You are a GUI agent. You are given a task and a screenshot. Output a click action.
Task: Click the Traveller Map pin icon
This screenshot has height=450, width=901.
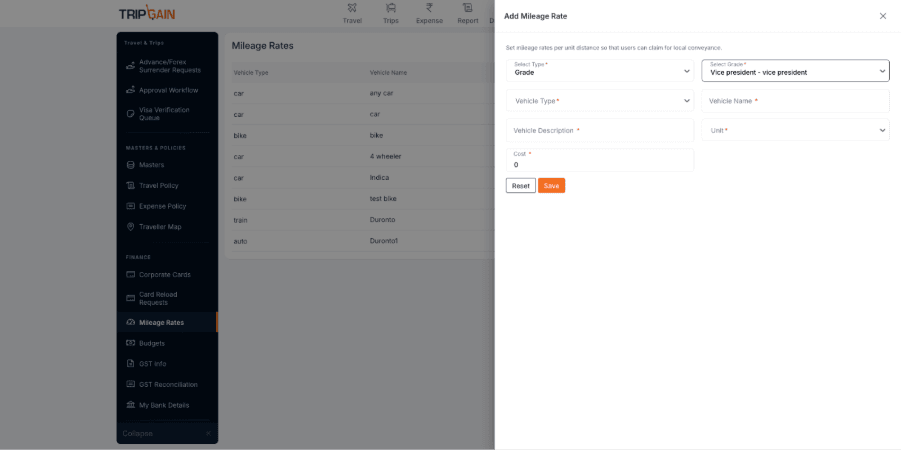(130, 227)
